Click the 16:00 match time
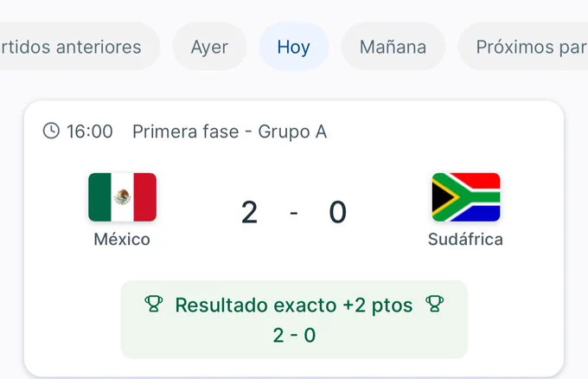 point(90,132)
